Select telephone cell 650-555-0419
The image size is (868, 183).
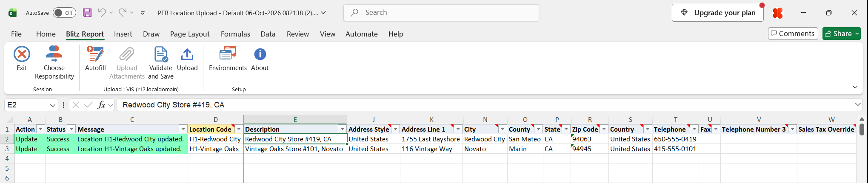point(676,139)
